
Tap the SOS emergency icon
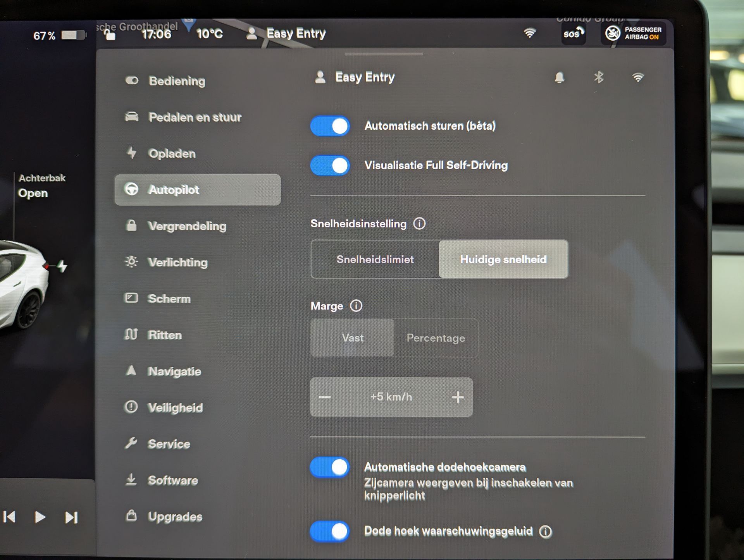coord(573,34)
